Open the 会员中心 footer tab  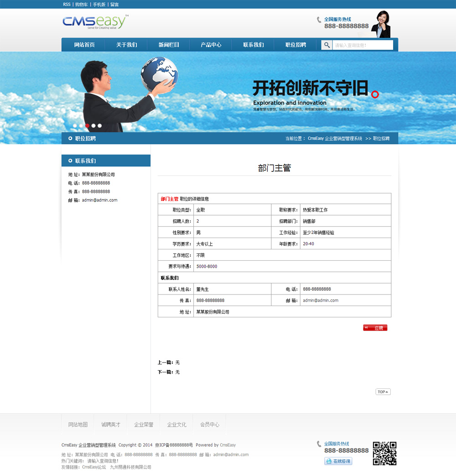point(209,424)
